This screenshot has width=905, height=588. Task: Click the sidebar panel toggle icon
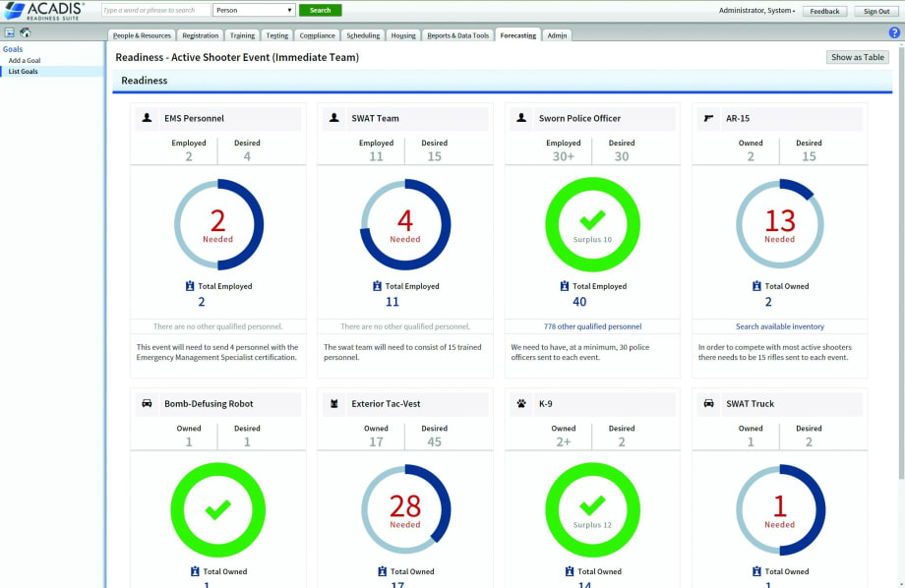pyautogui.click(x=9, y=33)
